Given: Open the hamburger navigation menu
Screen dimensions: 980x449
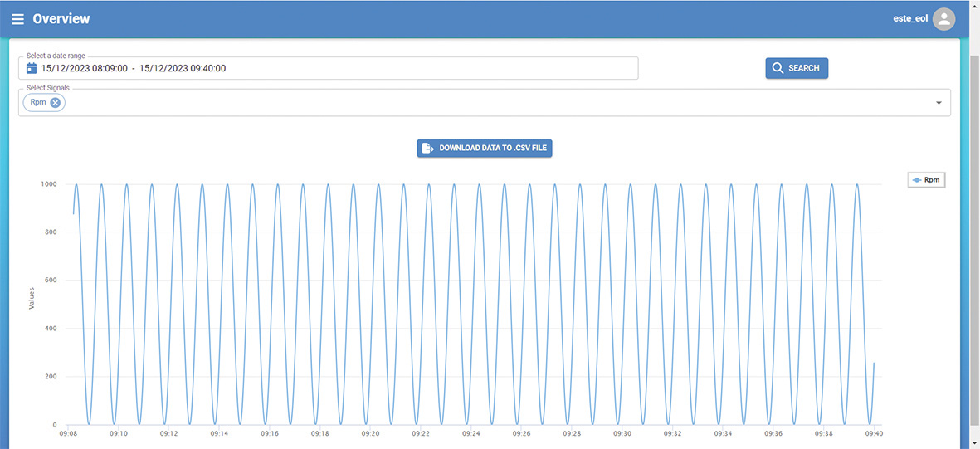Looking at the screenshot, I should point(17,19).
